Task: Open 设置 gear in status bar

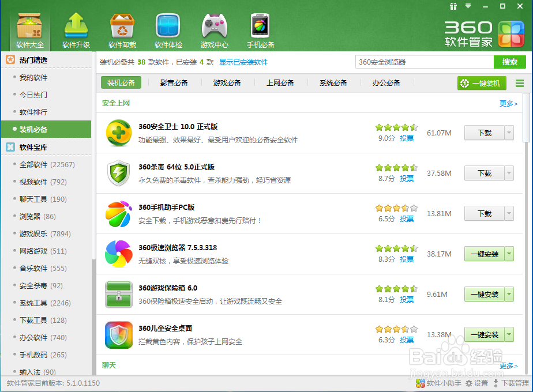Action: (476, 383)
